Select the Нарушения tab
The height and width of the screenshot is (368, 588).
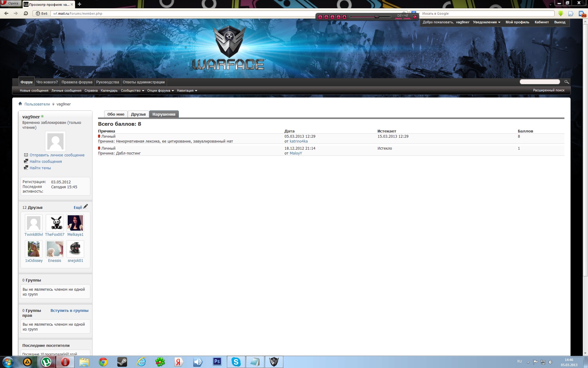(164, 114)
